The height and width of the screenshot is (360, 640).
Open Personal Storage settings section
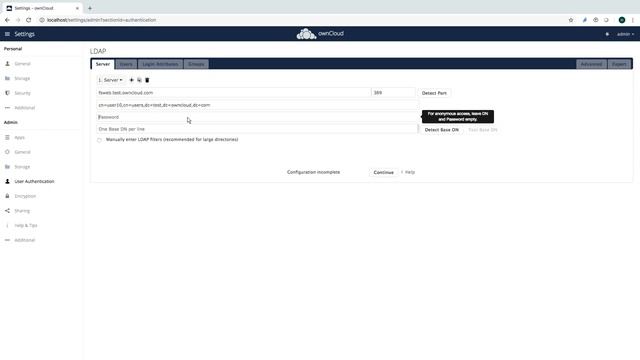point(22,78)
